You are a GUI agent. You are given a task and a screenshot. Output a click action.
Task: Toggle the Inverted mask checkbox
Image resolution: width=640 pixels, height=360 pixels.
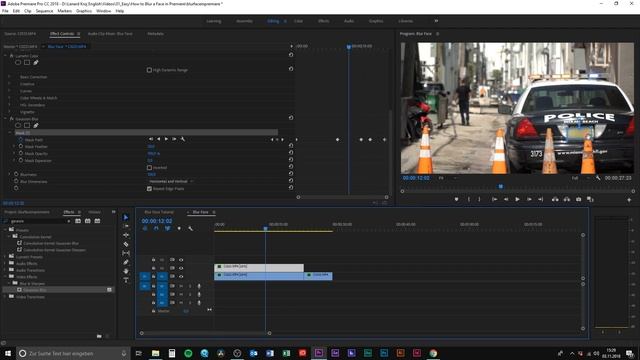(x=149, y=167)
